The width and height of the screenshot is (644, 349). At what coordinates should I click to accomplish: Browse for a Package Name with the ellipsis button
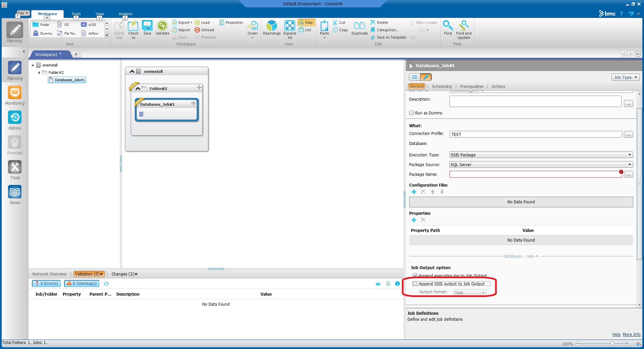[629, 174]
